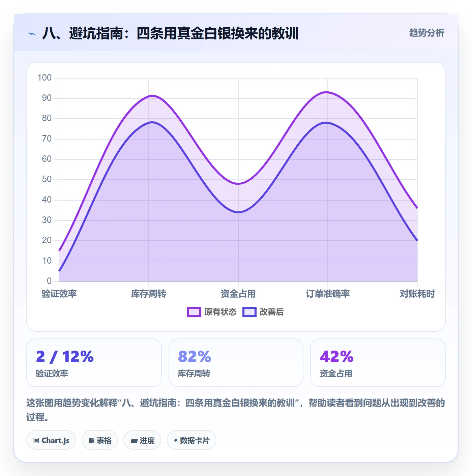Click the 对账耗时 x-axis label
The height and width of the screenshot is (476, 472).
[417, 294]
